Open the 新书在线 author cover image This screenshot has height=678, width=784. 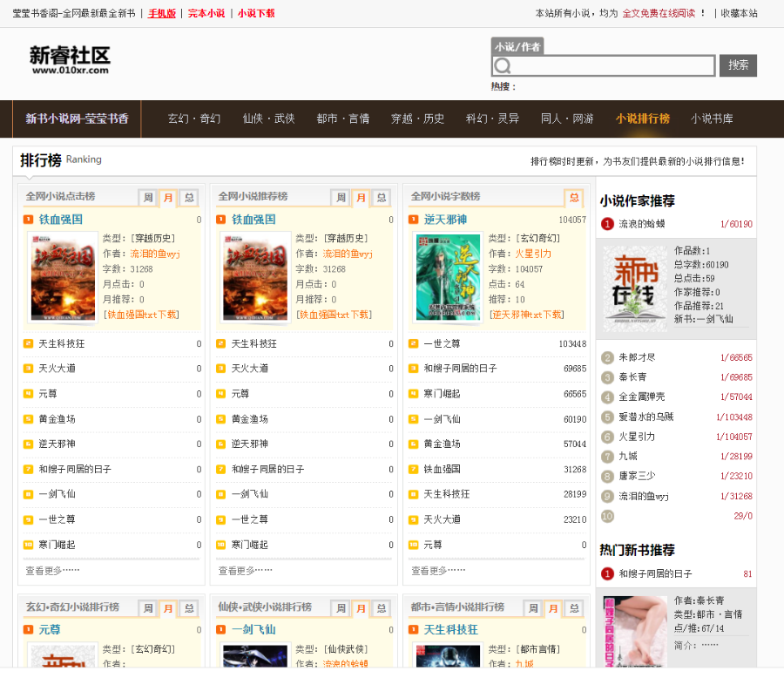[634, 288]
